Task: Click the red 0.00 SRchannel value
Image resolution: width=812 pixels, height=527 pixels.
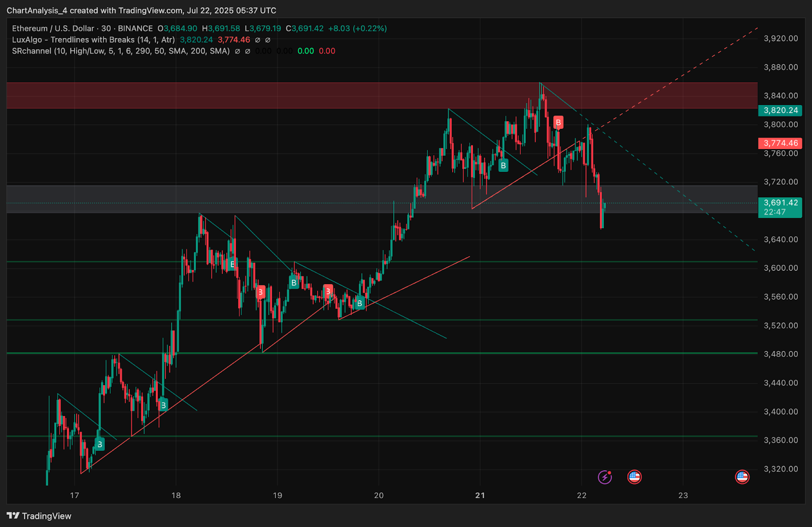Action: coord(327,51)
